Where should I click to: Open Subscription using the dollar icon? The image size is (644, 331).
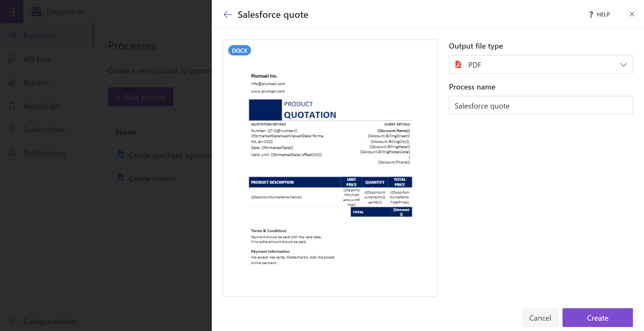tap(12, 129)
